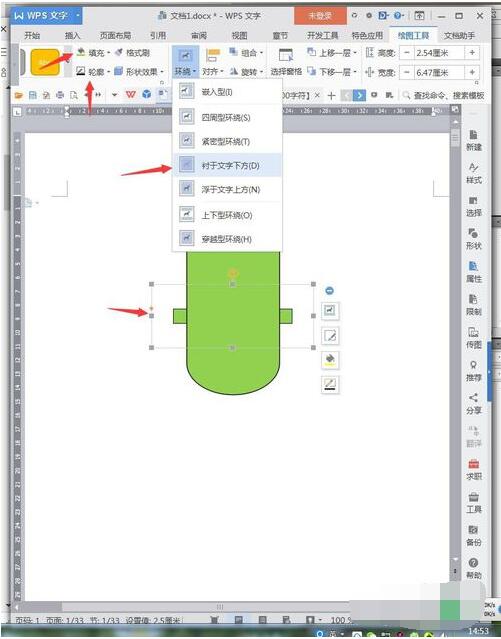Click the 未登录 login button
The width and height of the screenshot is (501, 639).
pyautogui.click(x=320, y=16)
